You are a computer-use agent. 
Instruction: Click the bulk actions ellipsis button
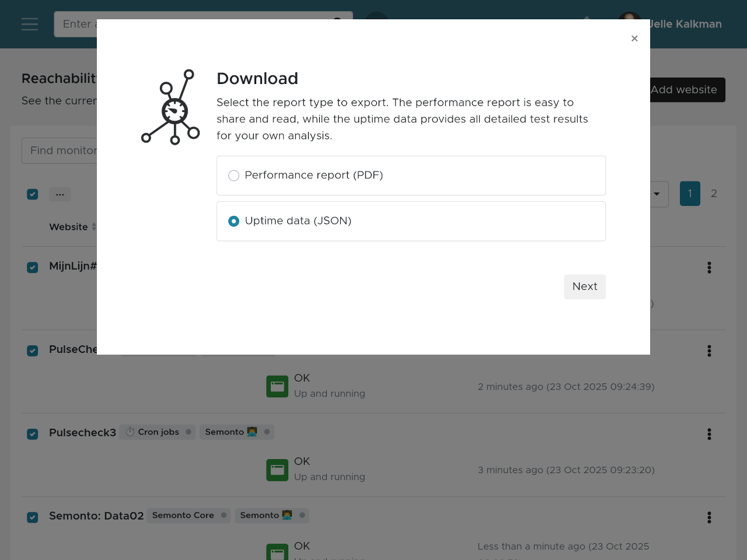pos(60,194)
